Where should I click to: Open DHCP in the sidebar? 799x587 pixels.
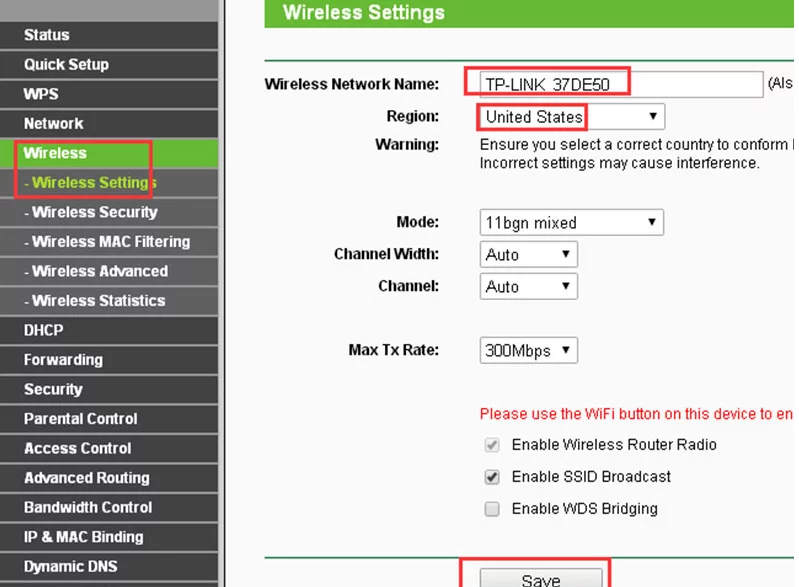pos(44,330)
